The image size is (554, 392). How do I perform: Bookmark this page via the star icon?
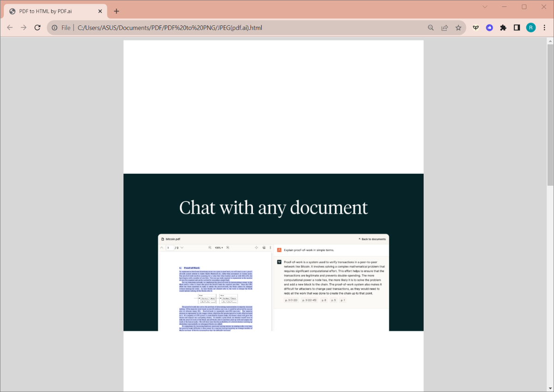(x=458, y=27)
